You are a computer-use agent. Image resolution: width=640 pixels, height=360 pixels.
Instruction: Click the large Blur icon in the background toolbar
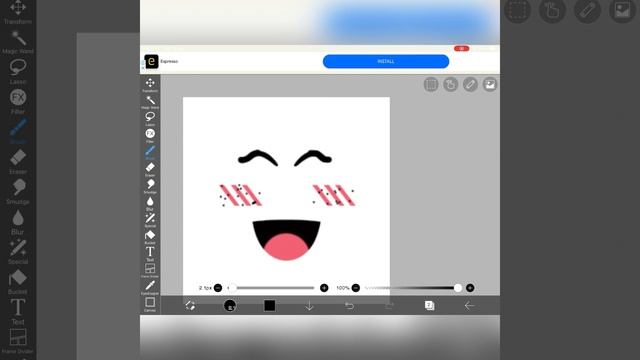(18, 218)
